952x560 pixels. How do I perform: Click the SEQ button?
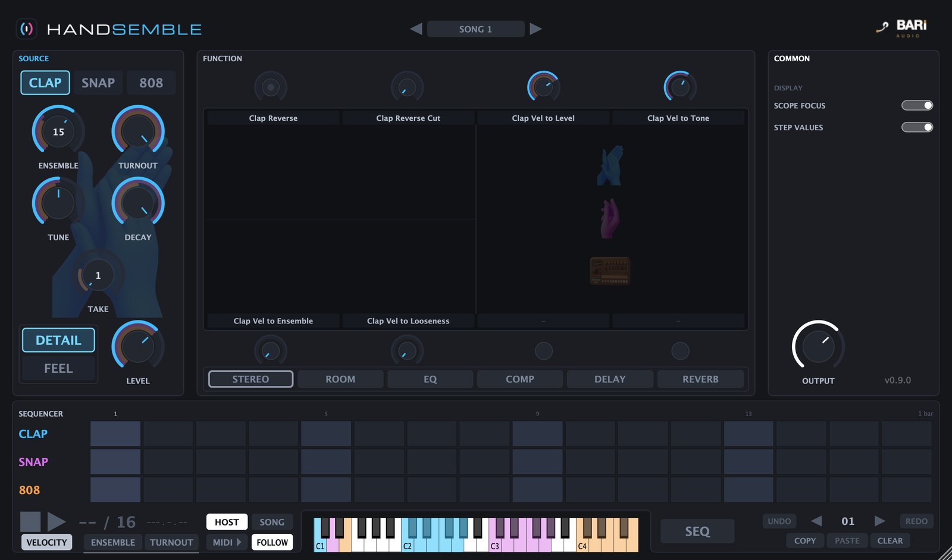tap(697, 531)
